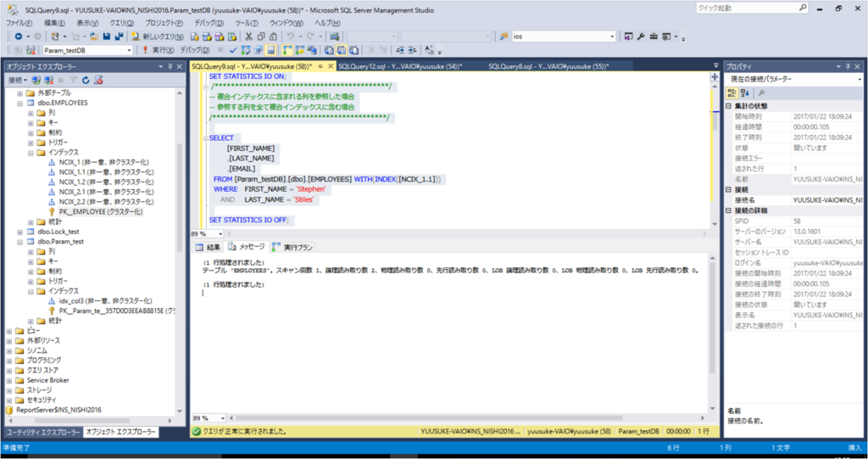Open the 'ios' find combo box
This screenshot has width=868, height=459.
612,36
